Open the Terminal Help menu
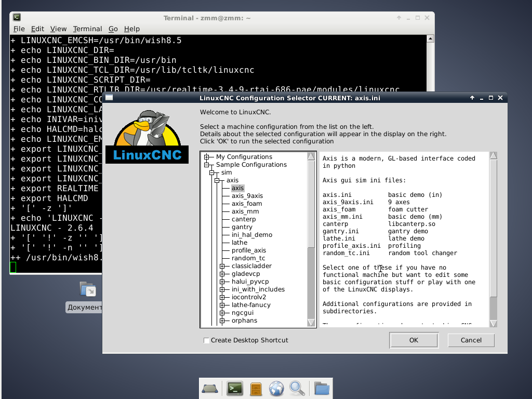Screen dimensions: 532x399 (132, 29)
